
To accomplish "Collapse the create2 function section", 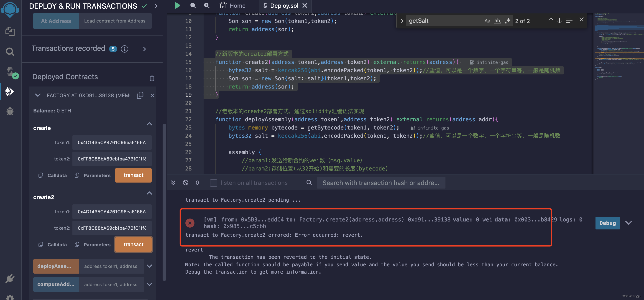I will pyautogui.click(x=149, y=193).
